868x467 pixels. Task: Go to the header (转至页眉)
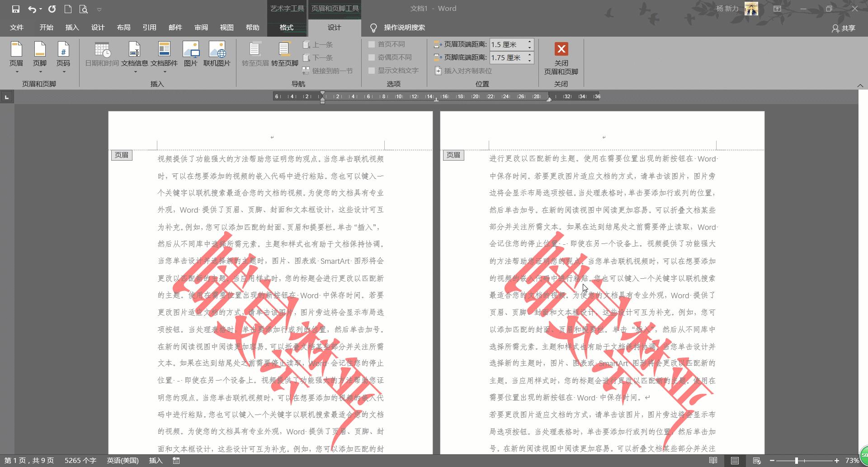[254, 54]
